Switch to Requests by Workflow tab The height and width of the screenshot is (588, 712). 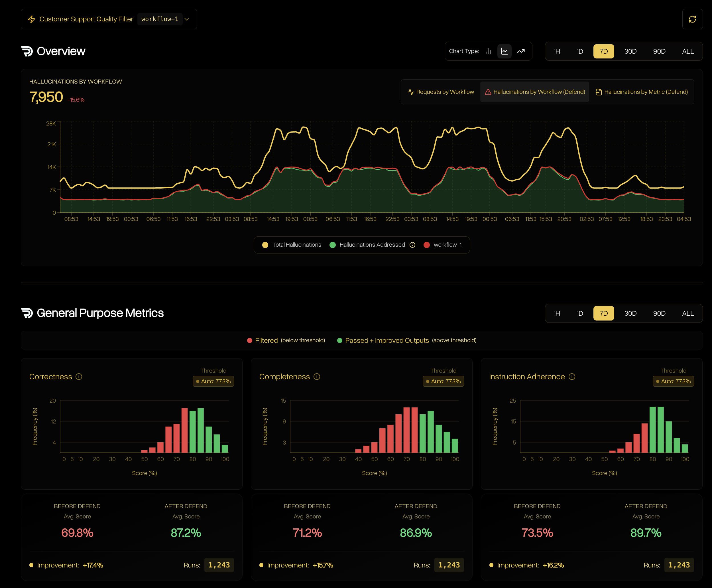point(440,92)
